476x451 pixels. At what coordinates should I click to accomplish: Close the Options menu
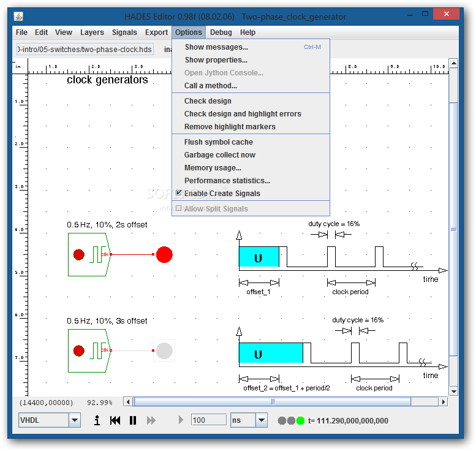point(189,32)
